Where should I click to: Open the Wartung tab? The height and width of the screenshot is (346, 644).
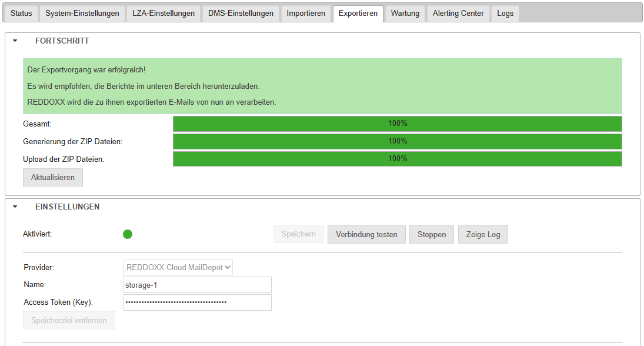[405, 14]
